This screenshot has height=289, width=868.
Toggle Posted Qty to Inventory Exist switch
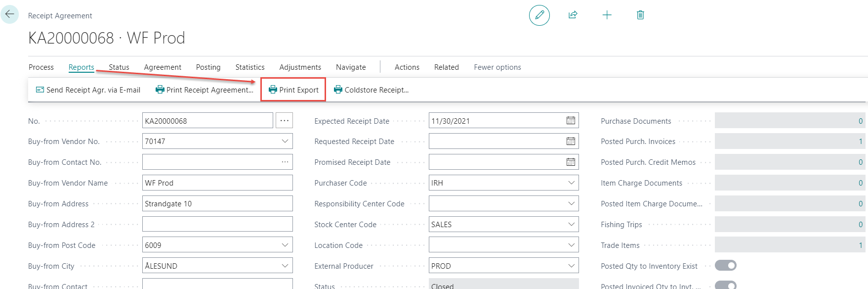(x=726, y=266)
